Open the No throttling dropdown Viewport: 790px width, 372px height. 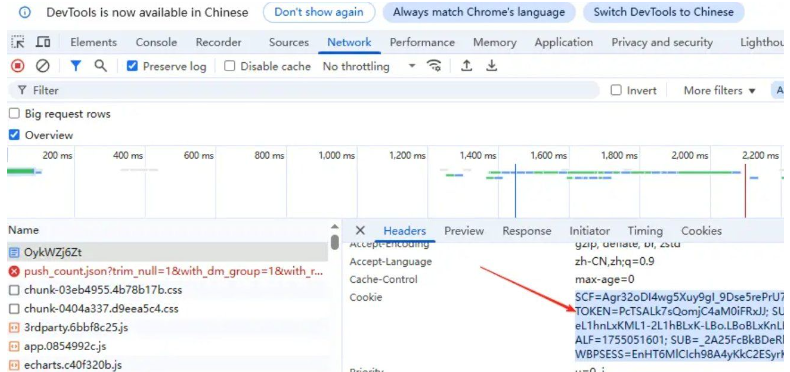click(369, 66)
